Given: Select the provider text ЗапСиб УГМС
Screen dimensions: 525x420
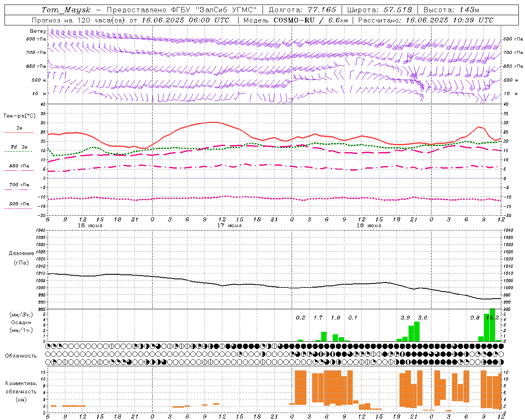Looking at the screenshot, I should pos(226,10).
